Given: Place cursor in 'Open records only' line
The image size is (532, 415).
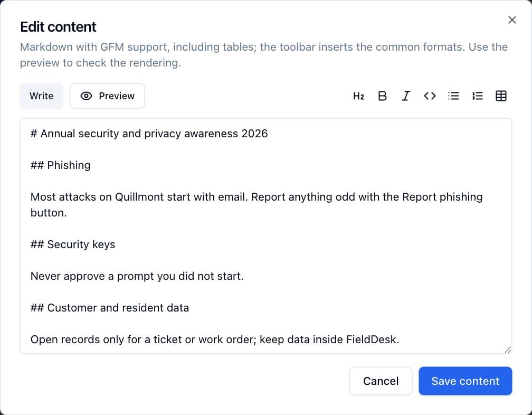Looking at the screenshot, I should [215, 339].
